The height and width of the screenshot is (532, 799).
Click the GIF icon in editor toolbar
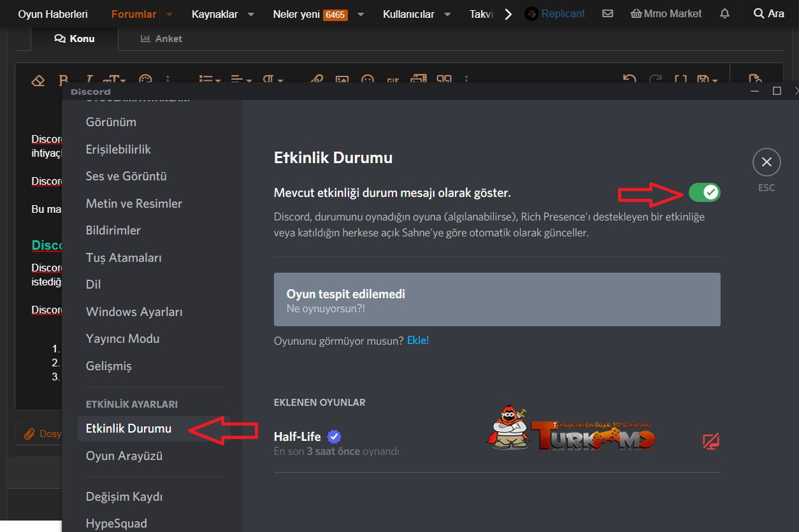click(393, 80)
